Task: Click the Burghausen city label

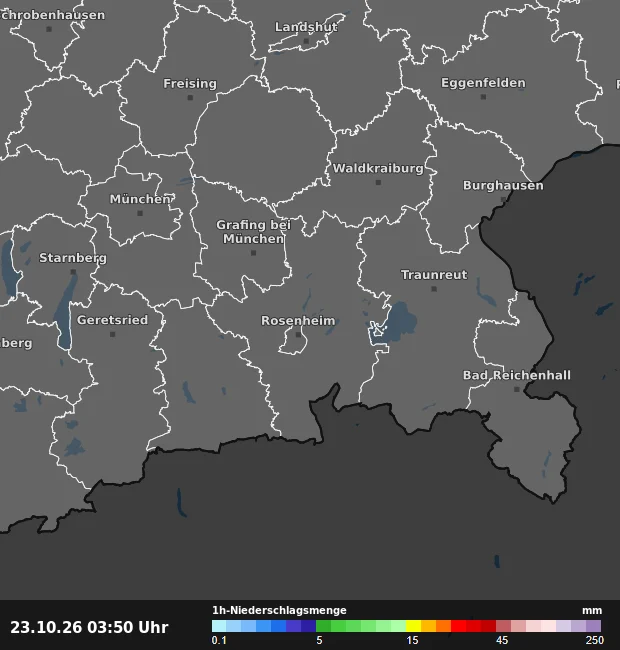Action: (503, 185)
